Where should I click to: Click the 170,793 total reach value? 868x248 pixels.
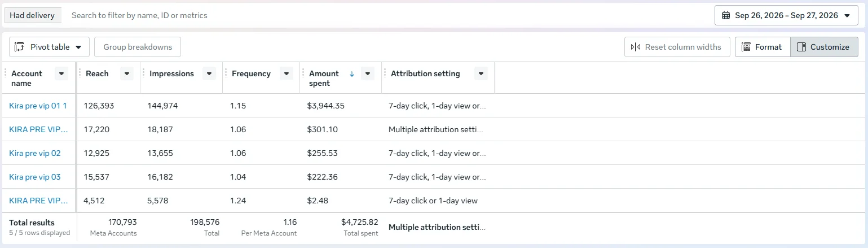pos(122,223)
